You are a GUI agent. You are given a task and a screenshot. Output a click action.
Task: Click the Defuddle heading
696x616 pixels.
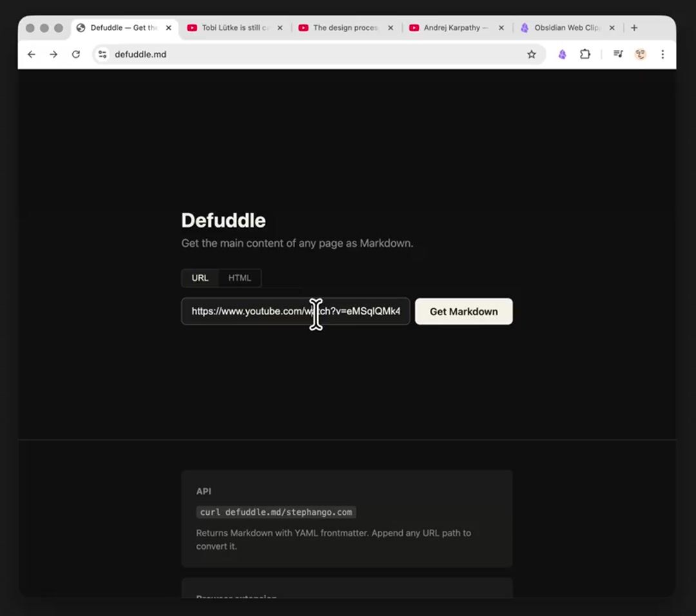pos(223,220)
